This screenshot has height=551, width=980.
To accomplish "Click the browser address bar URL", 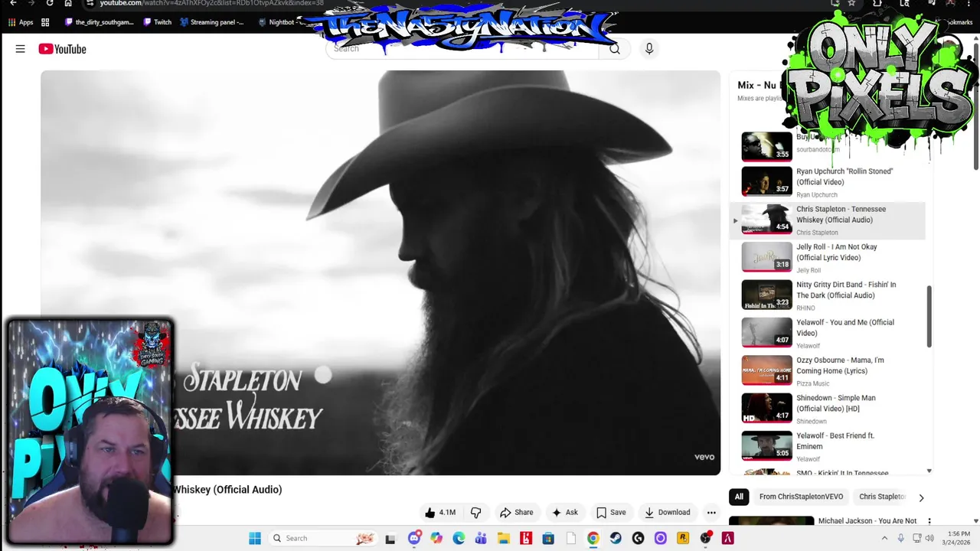I will tap(211, 3).
